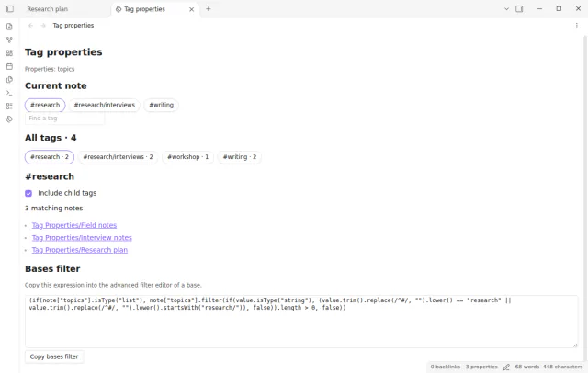The image size is (588, 373).
Task: Focus the Find a tag search field
Action: click(64, 119)
